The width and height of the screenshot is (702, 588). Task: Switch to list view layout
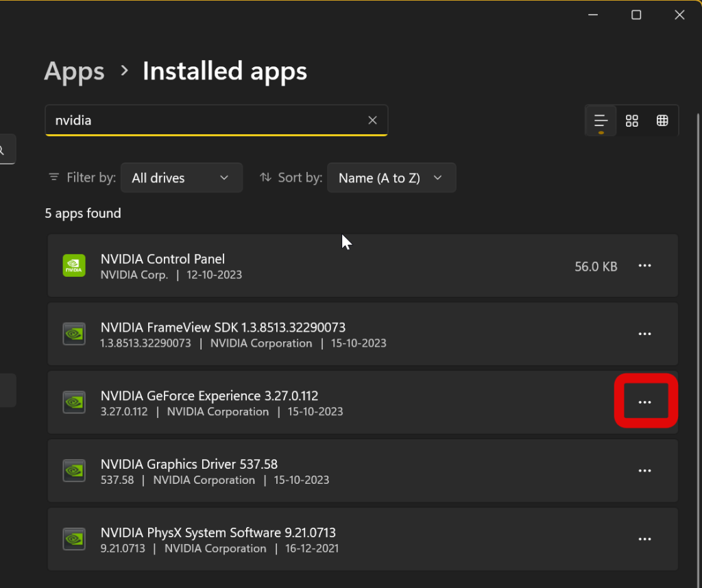click(601, 121)
